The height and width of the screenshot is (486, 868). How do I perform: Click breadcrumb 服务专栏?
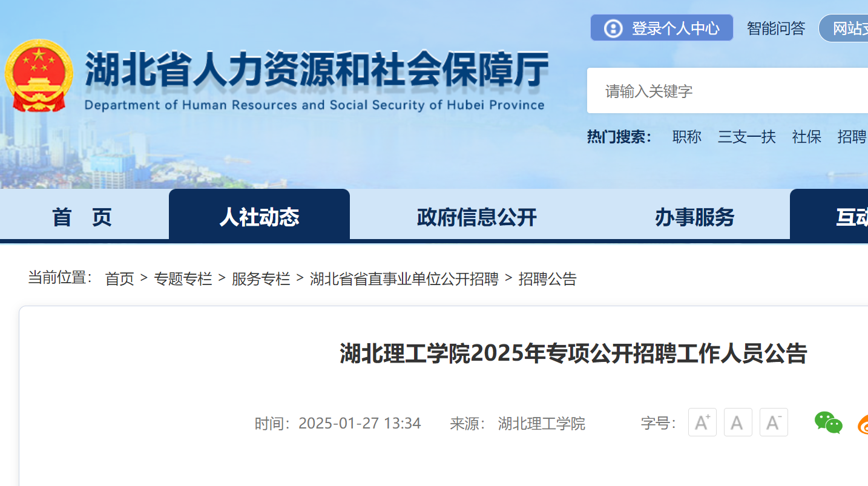(261, 278)
